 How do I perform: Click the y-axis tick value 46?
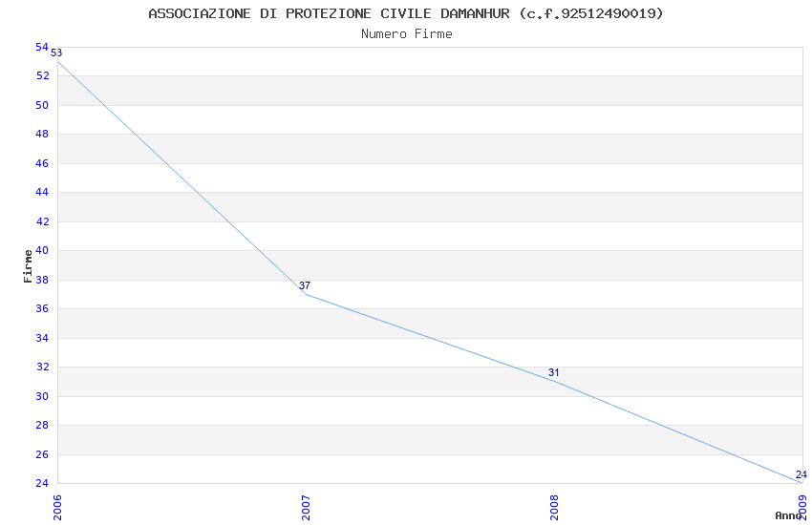point(42,163)
